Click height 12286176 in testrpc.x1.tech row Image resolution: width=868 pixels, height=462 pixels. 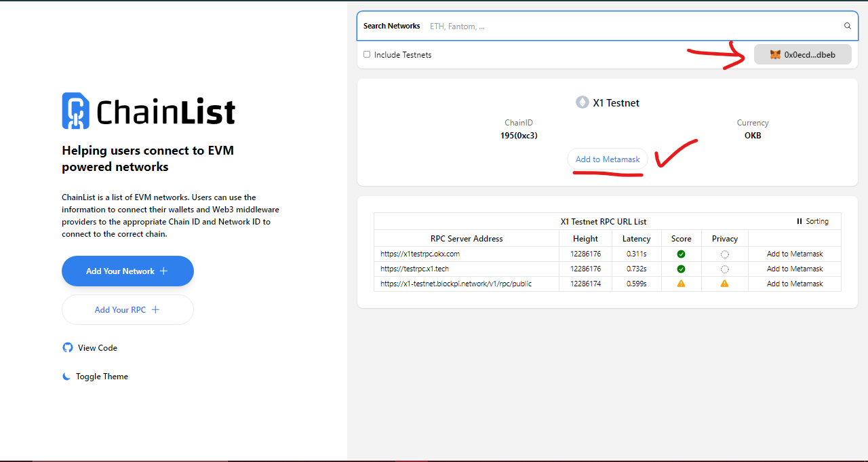(585, 269)
